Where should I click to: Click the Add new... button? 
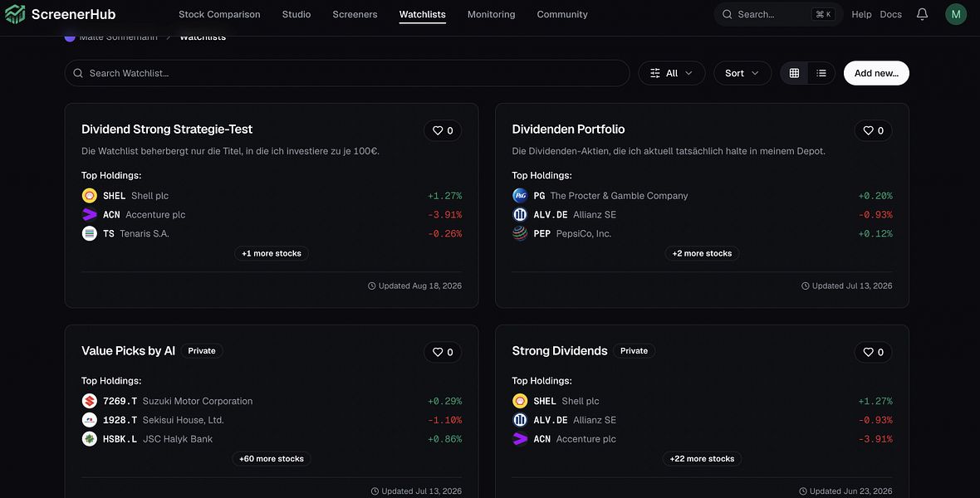pos(876,73)
